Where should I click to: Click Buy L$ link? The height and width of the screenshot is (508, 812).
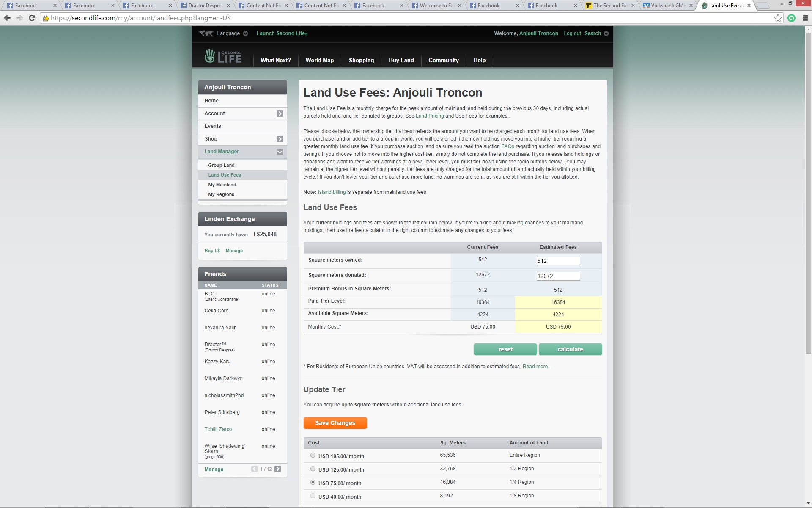coord(212,251)
